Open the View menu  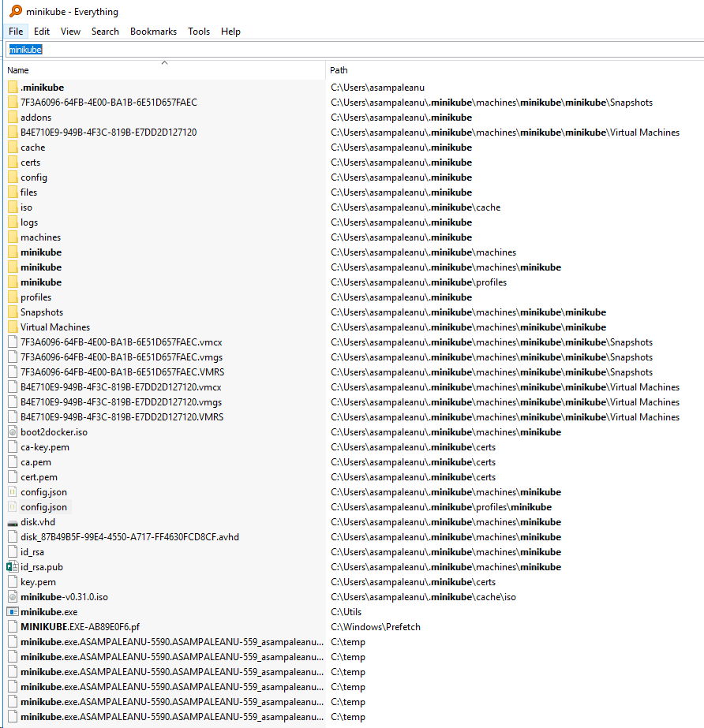pyautogui.click(x=70, y=31)
